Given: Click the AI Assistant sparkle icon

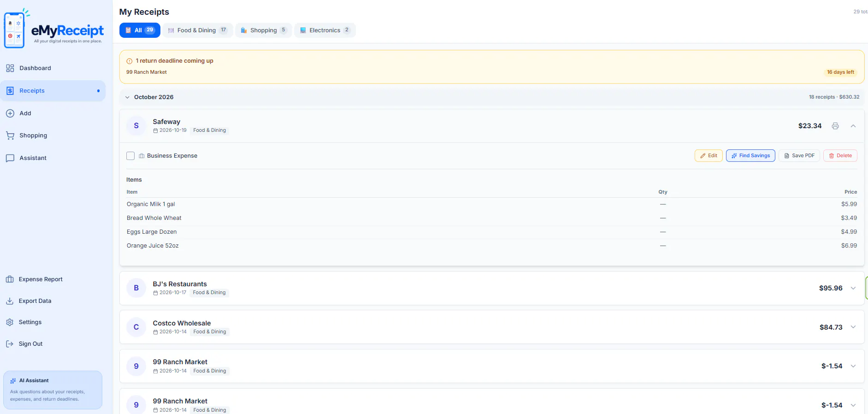Looking at the screenshot, I should point(13,381).
